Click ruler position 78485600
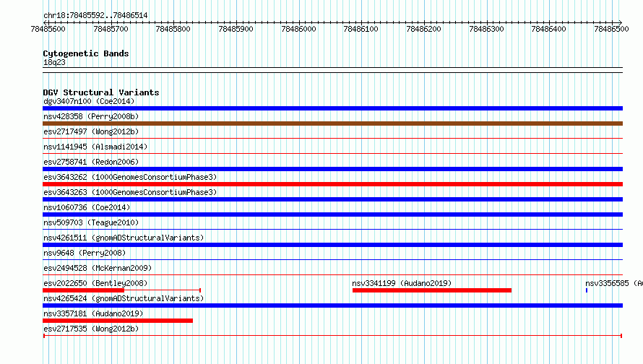The height and width of the screenshot is (364, 643). (x=48, y=29)
